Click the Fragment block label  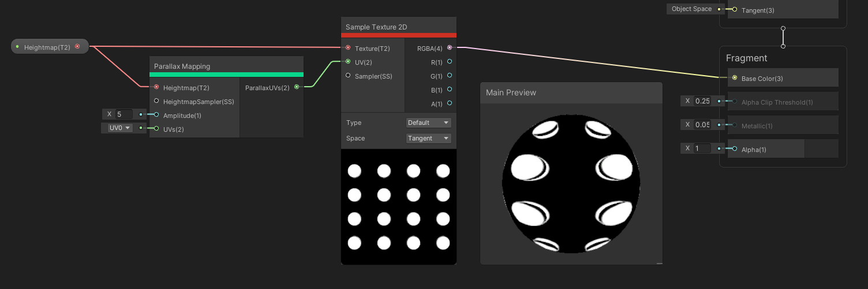(746, 58)
